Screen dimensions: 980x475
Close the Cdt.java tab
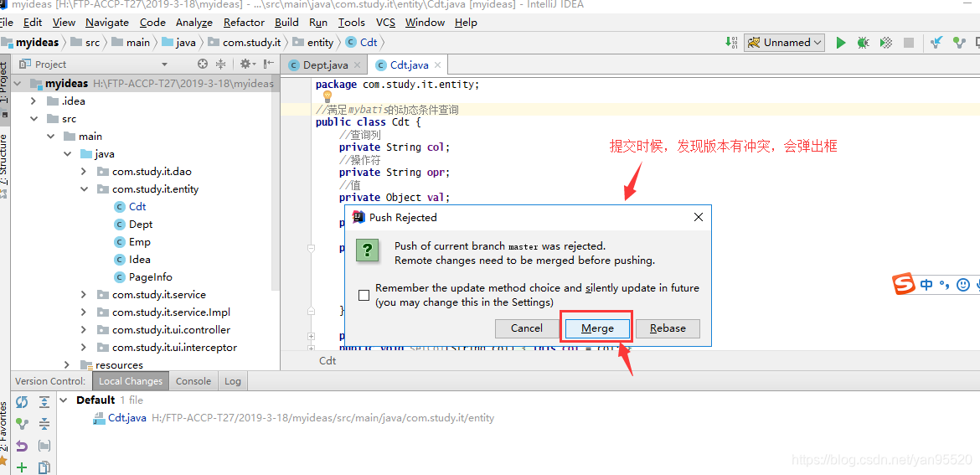click(437, 65)
